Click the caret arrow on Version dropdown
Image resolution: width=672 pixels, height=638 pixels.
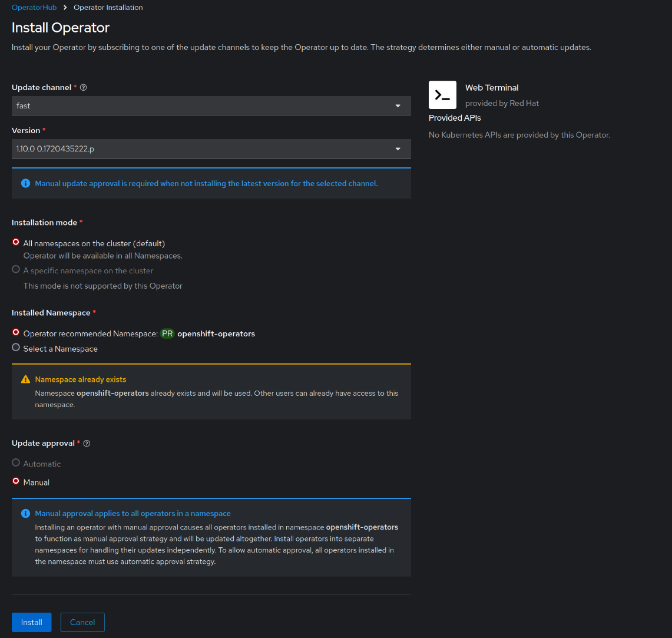(x=398, y=149)
